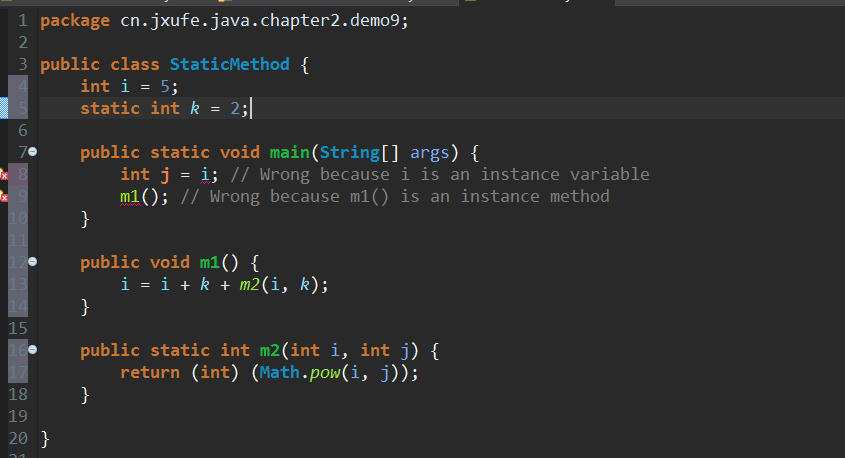Image resolution: width=845 pixels, height=458 pixels.
Task: Click the 'm1' method name on line 12
Action: [x=210, y=262]
